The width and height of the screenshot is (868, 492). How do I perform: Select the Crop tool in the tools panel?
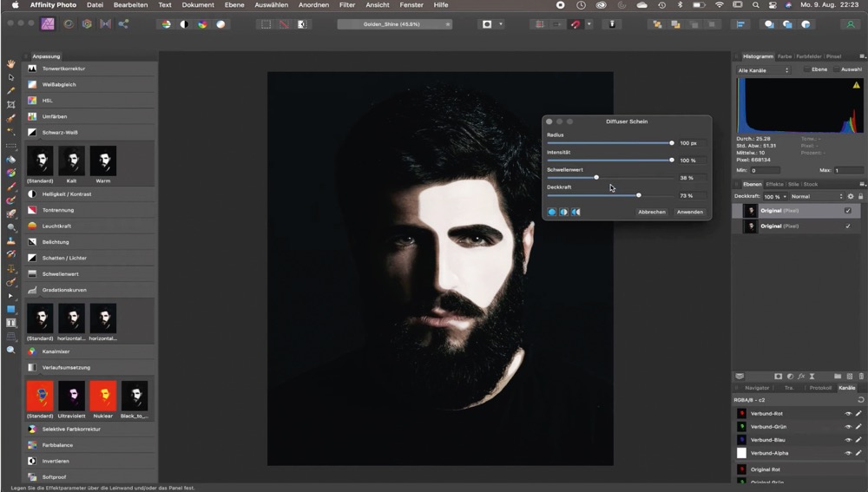[11, 104]
